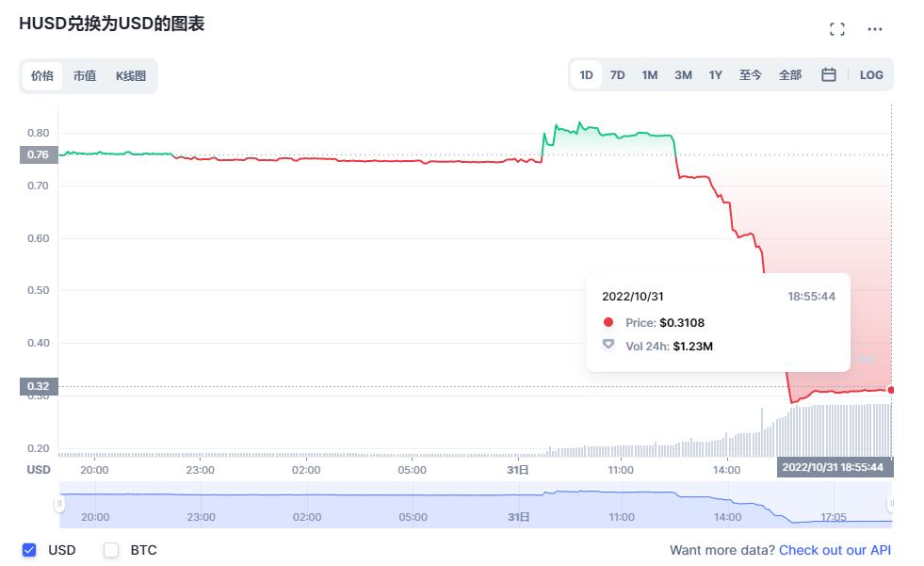Screen dimensions: 924x566
Task: Open the calendar date range picker icon
Action: pyautogui.click(x=828, y=74)
